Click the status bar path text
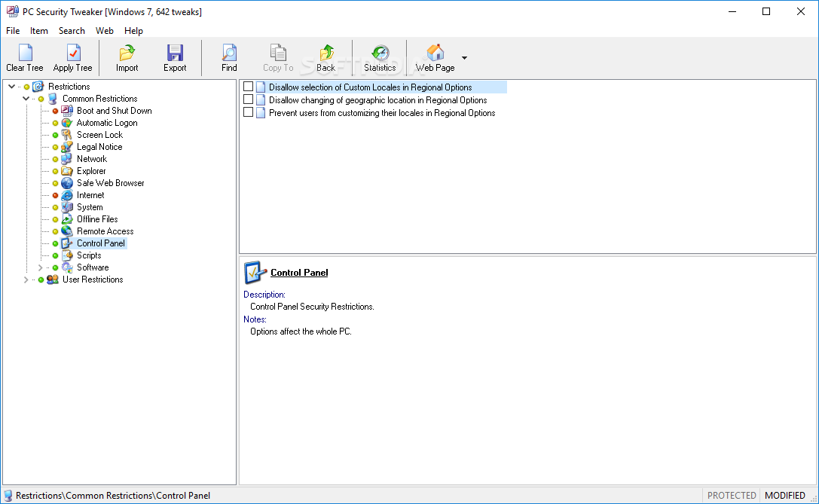819x504 pixels. click(x=113, y=496)
